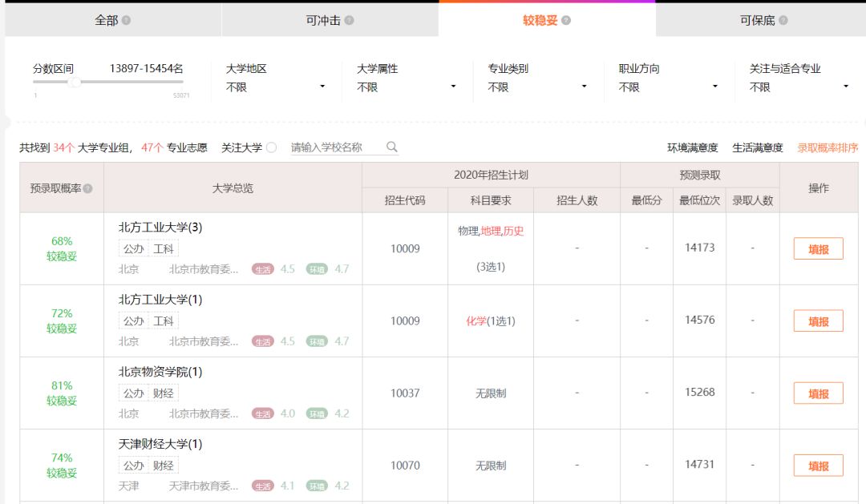
Task: Click 环境 badge in 北京物资学院(1) row
Action: click(x=317, y=414)
